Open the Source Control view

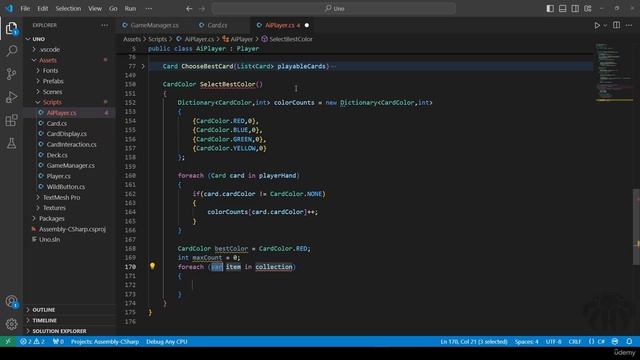(x=11, y=74)
